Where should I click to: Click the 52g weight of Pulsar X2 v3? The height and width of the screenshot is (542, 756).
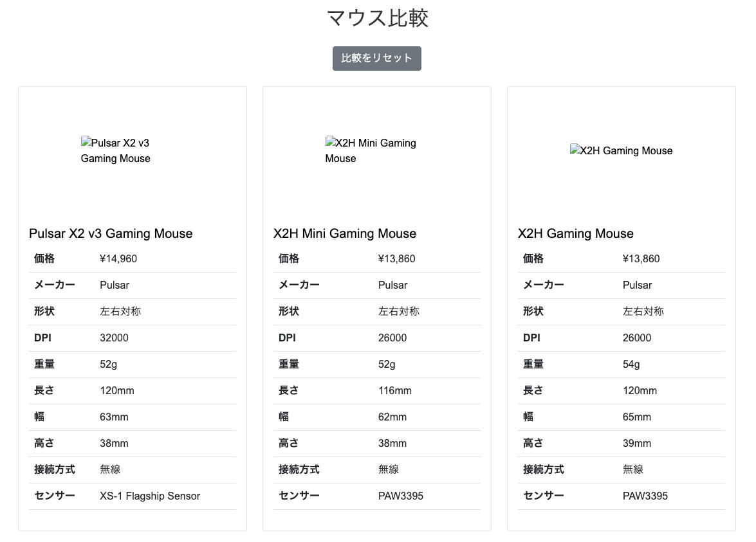109,364
